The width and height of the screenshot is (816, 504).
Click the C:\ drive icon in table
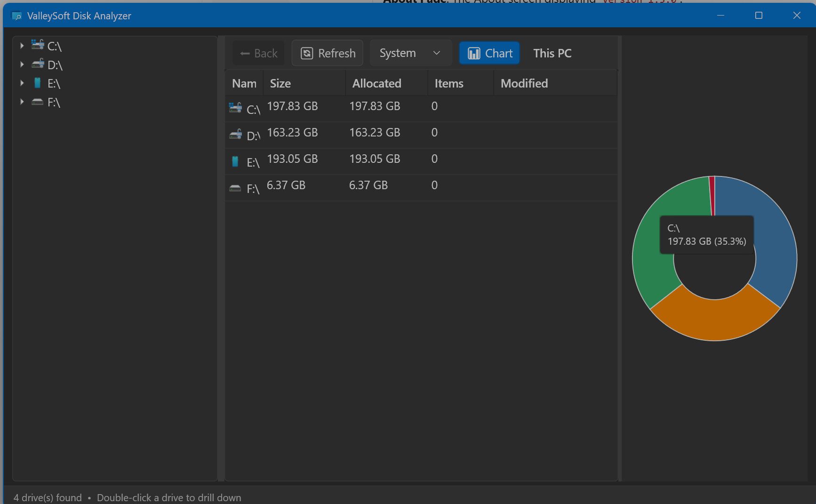pyautogui.click(x=235, y=107)
